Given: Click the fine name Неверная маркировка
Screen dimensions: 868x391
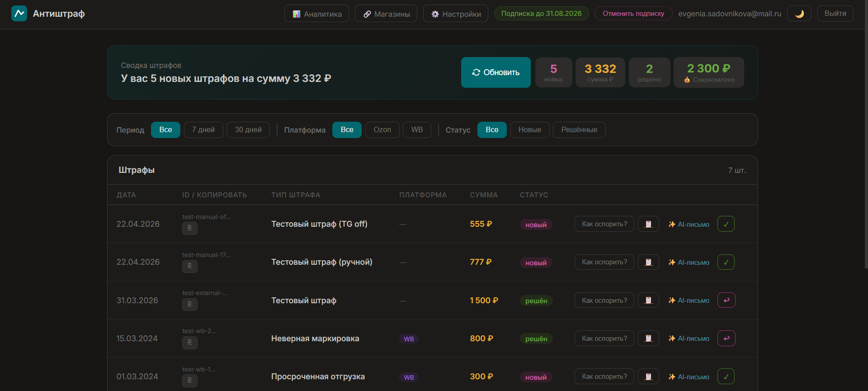Looking at the screenshot, I should click(x=315, y=339).
